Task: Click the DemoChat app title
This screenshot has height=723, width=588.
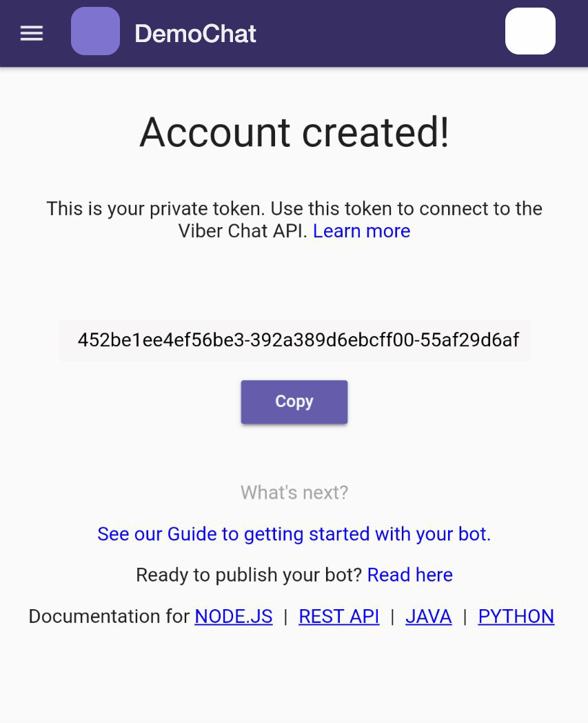Action: [x=195, y=34]
